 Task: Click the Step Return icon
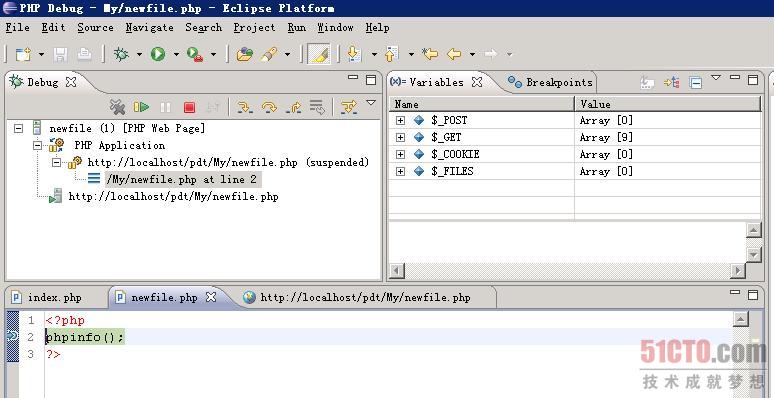point(294,107)
